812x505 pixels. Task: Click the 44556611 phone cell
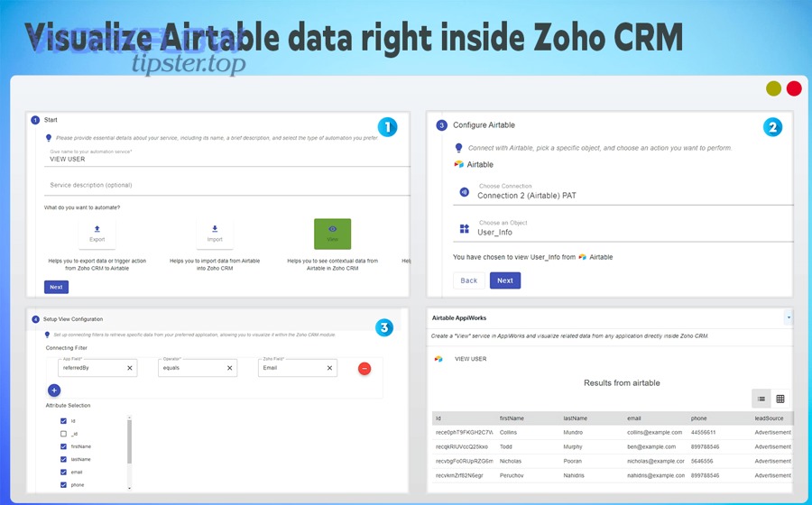coord(703,432)
